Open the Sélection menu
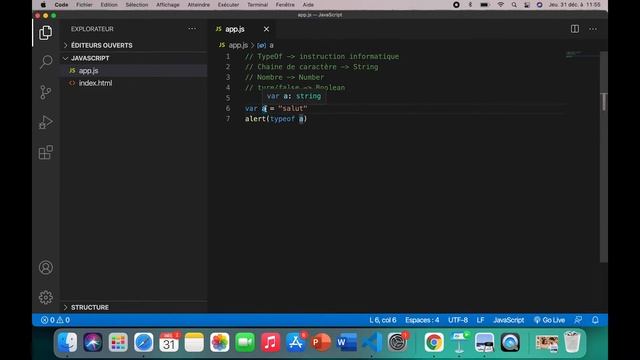Screen dimensions: 640x360 pyautogui.click(x=137, y=5)
